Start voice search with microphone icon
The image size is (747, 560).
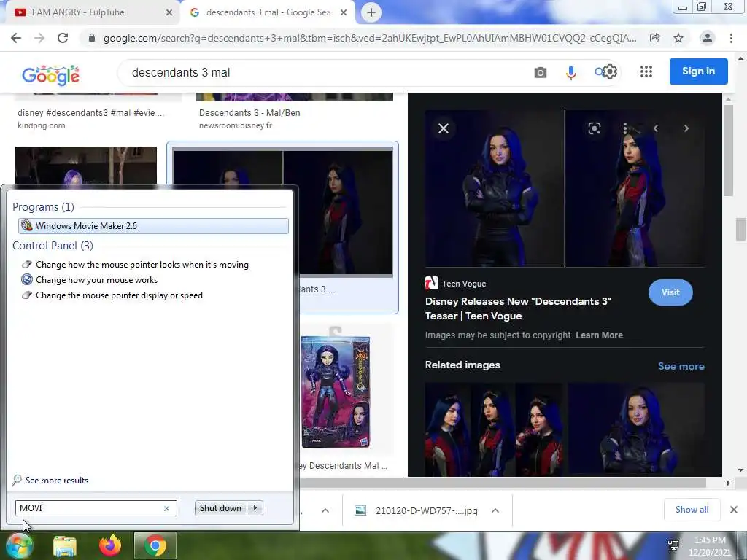(570, 72)
